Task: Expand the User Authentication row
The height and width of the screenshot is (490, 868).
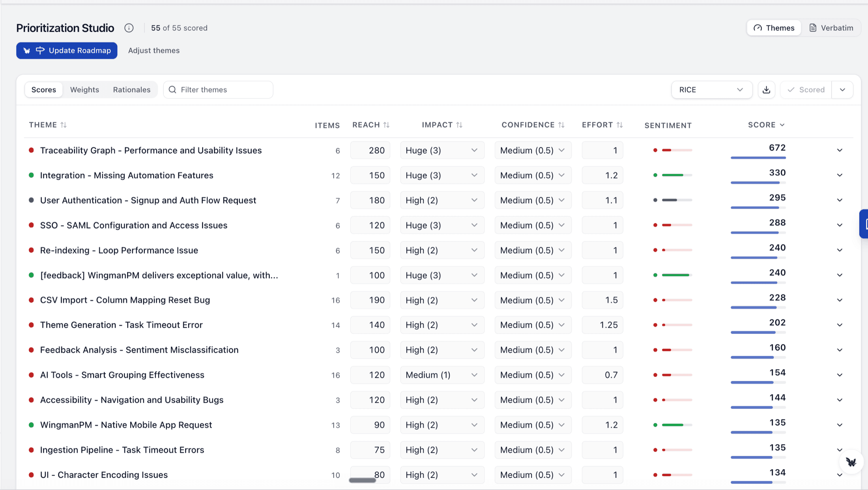Action: (x=840, y=200)
